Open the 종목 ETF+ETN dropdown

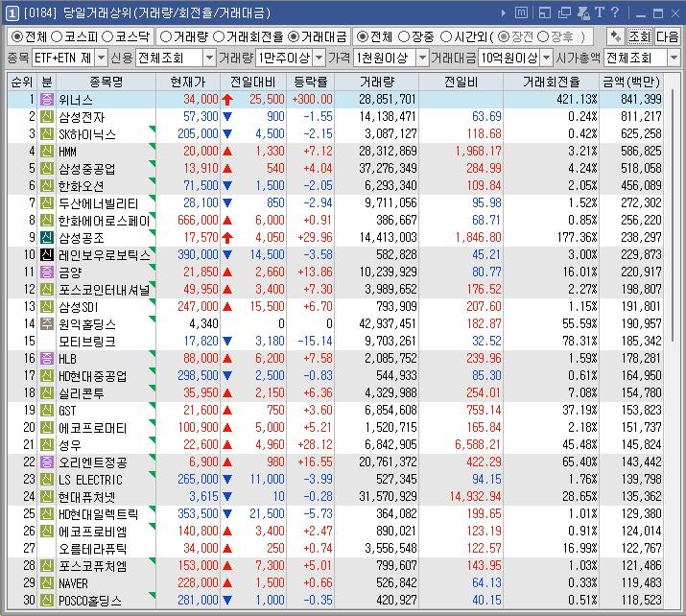101,58
